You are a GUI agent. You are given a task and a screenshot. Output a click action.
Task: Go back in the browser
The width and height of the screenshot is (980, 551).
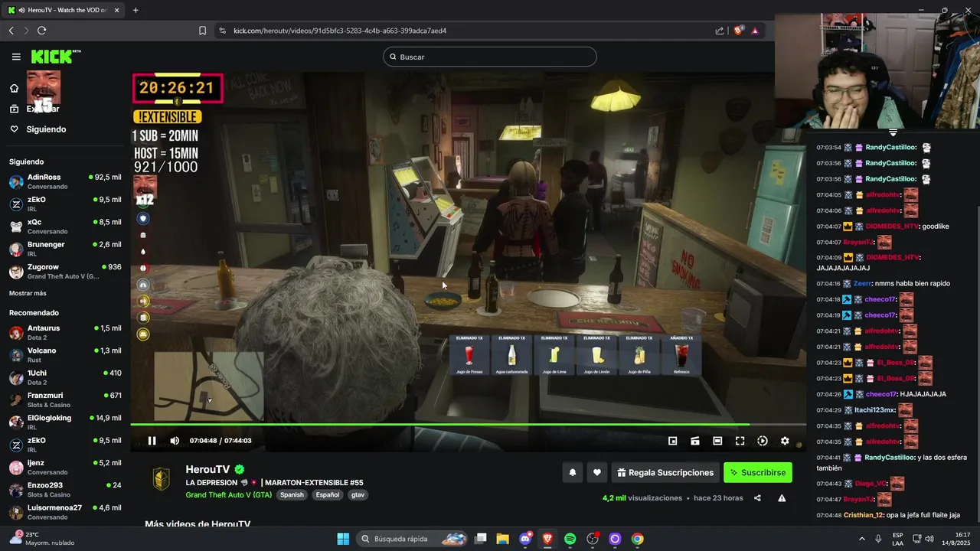11,31
